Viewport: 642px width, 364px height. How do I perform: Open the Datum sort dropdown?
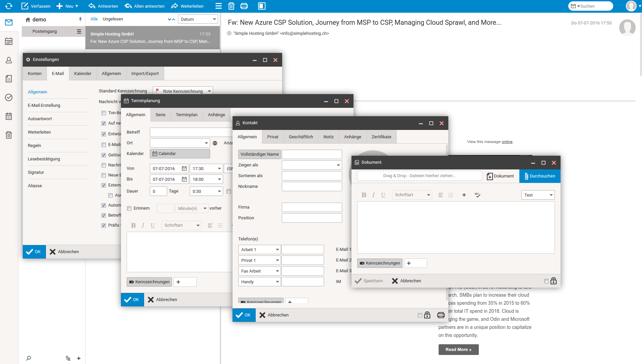pos(198,19)
